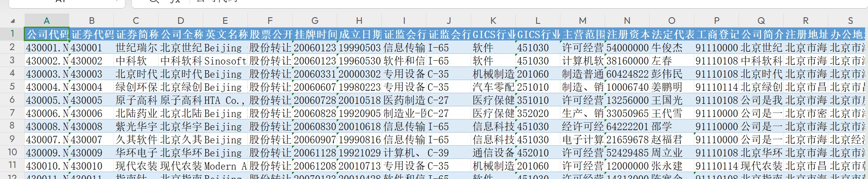Click header cell 工商登记

(x=716, y=34)
